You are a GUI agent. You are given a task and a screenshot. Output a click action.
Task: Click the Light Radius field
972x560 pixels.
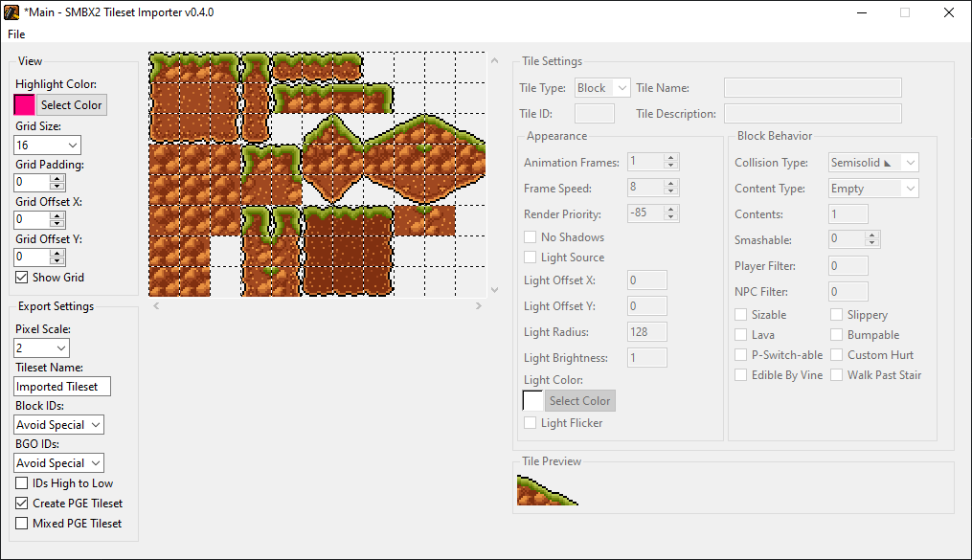click(x=647, y=332)
